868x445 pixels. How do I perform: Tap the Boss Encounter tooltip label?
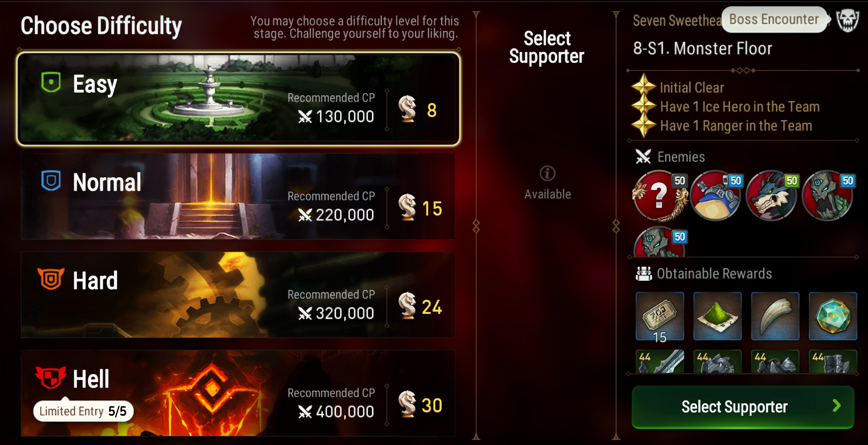click(774, 20)
